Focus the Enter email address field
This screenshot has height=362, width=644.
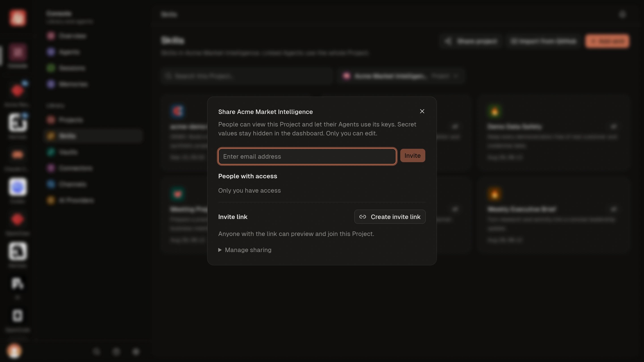tap(307, 156)
